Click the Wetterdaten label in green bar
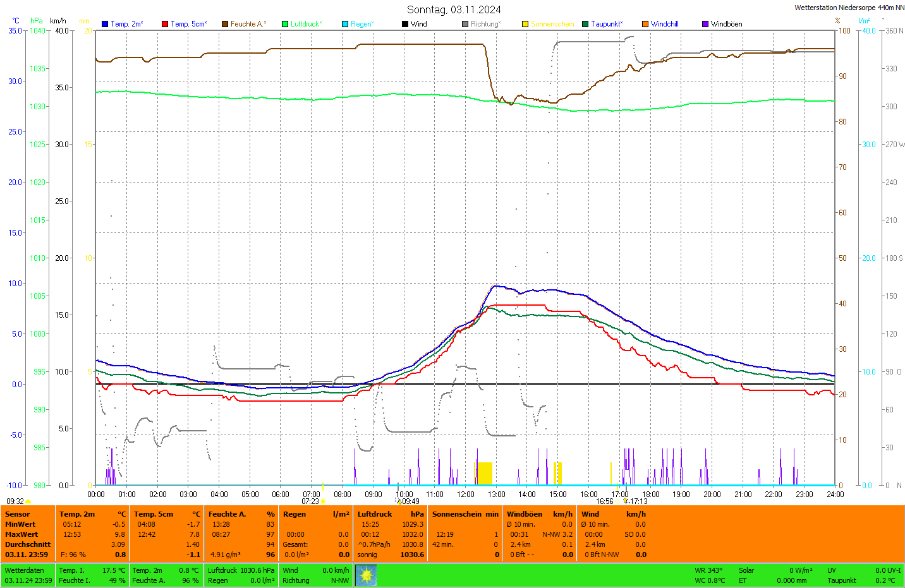The height and width of the screenshot is (588, 905). pos(24,570)
